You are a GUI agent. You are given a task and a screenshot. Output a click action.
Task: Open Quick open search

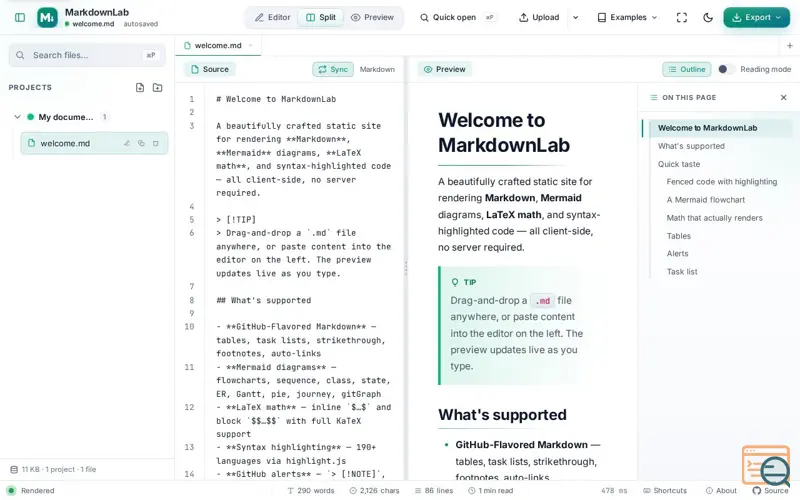(x=457, y=17)
